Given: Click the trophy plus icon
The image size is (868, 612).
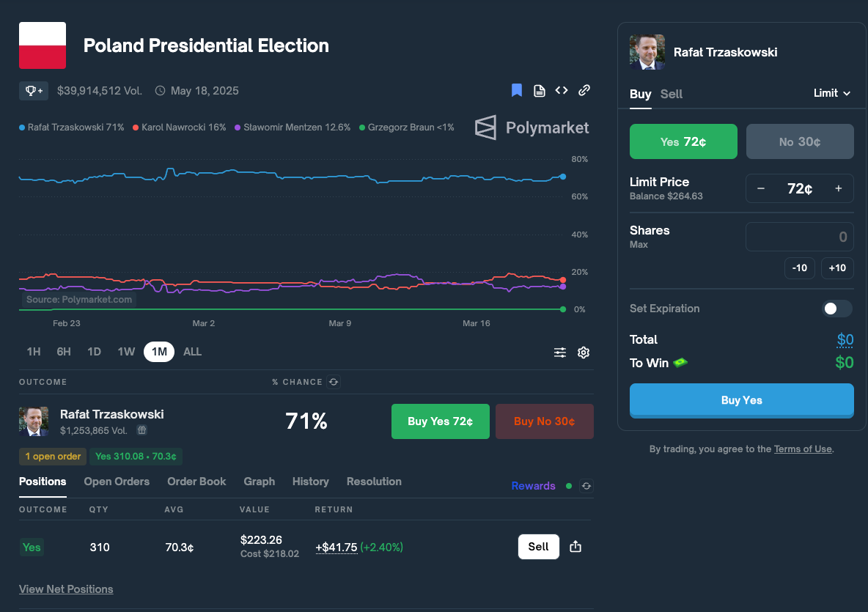Looking at the screenshot, I should coord(34,91).
